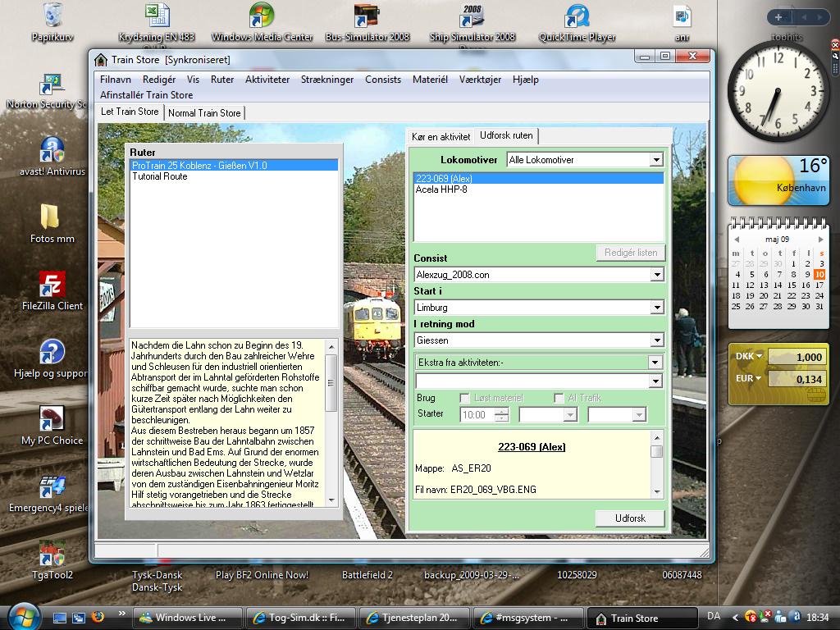The width and height of the screenshot is (840, 630).
Task: Switch to the Tog-Sim.dk taskbar window
Action: (300, 618)
